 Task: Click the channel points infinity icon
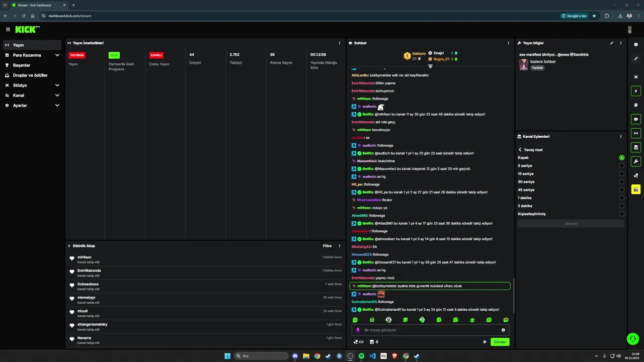click(359, 342)
